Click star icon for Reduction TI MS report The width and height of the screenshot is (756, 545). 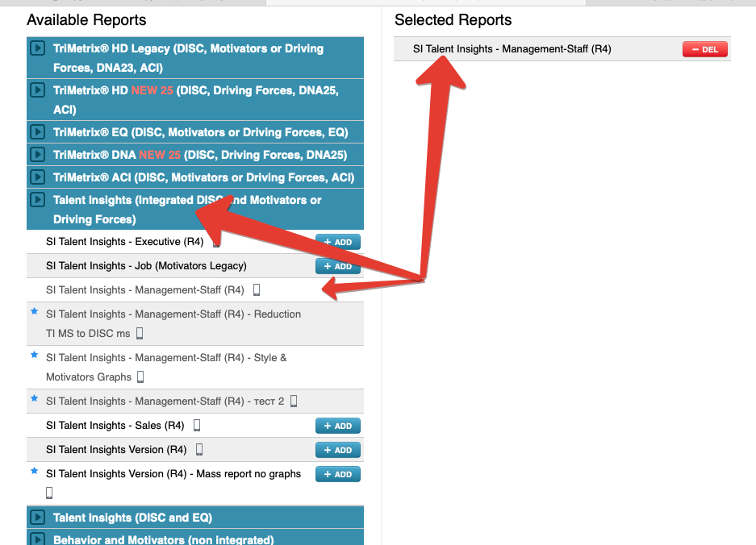[34, 311]
